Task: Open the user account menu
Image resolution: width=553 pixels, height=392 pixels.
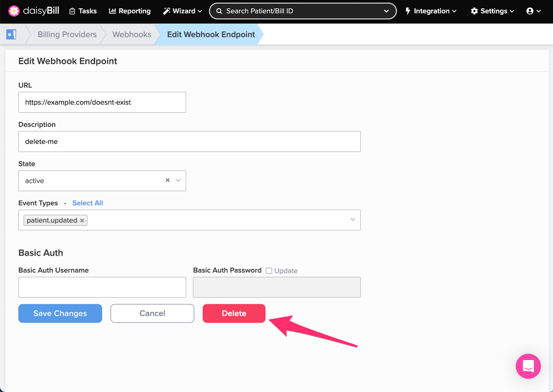Action: pos(533,11)
